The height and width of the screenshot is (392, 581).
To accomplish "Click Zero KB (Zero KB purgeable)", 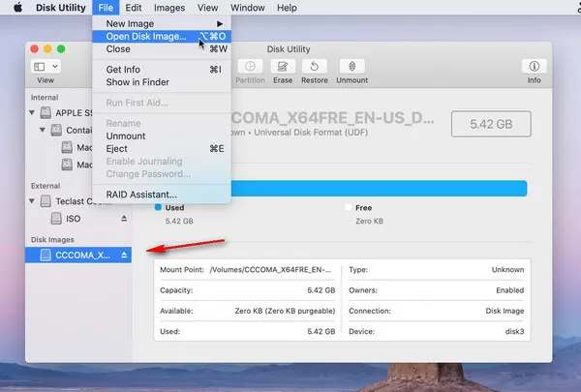I will pyautogui.click(x=285, y=311).
